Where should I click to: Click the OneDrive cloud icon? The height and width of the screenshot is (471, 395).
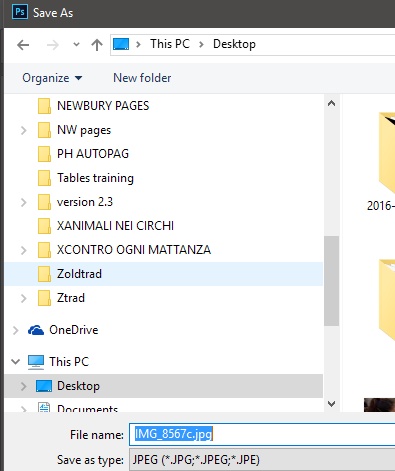(36, 330)
